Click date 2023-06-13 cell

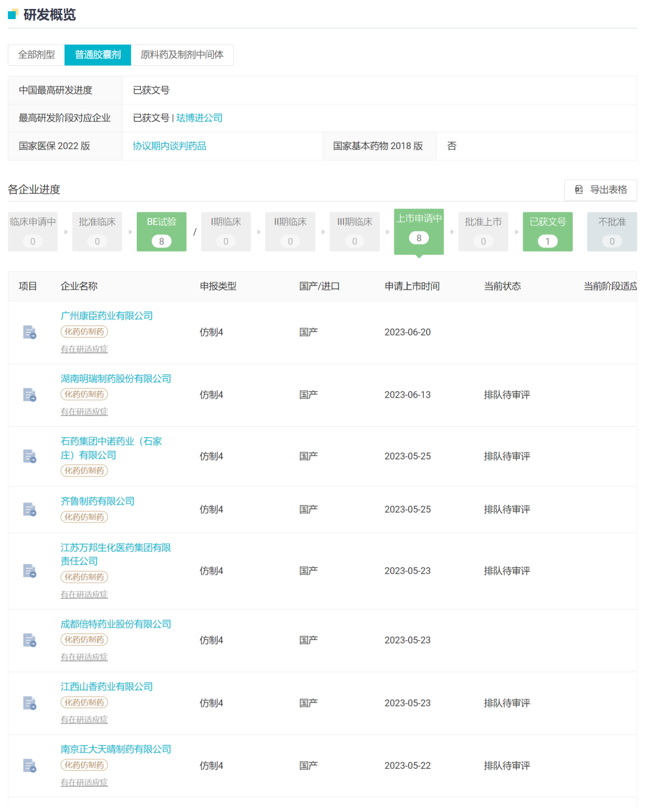tap(407, 395)
